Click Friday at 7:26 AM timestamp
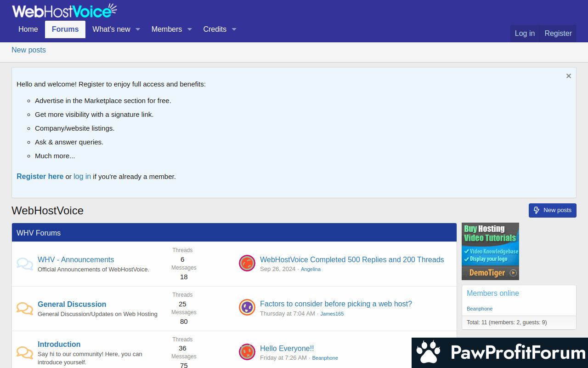Viewport: 588px width, 368px height. click(283, 358)
